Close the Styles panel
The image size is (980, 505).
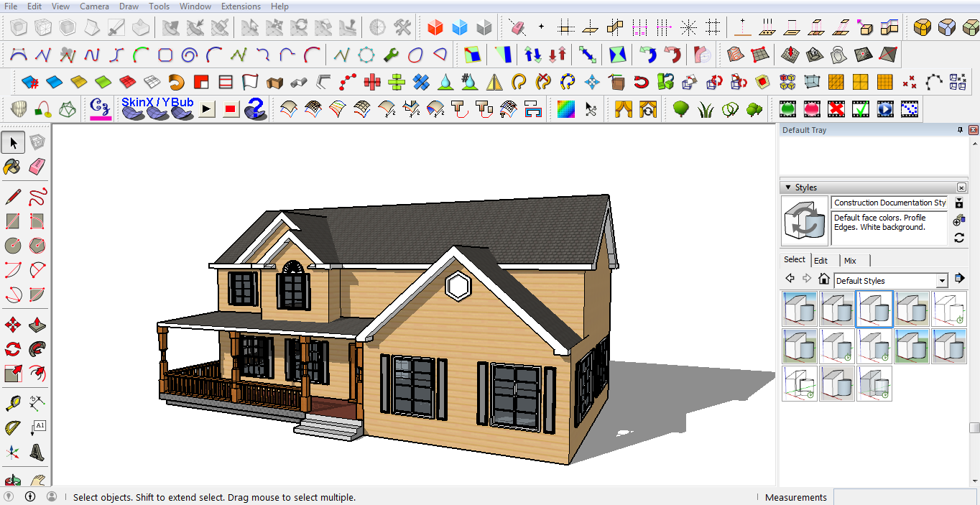961,187
